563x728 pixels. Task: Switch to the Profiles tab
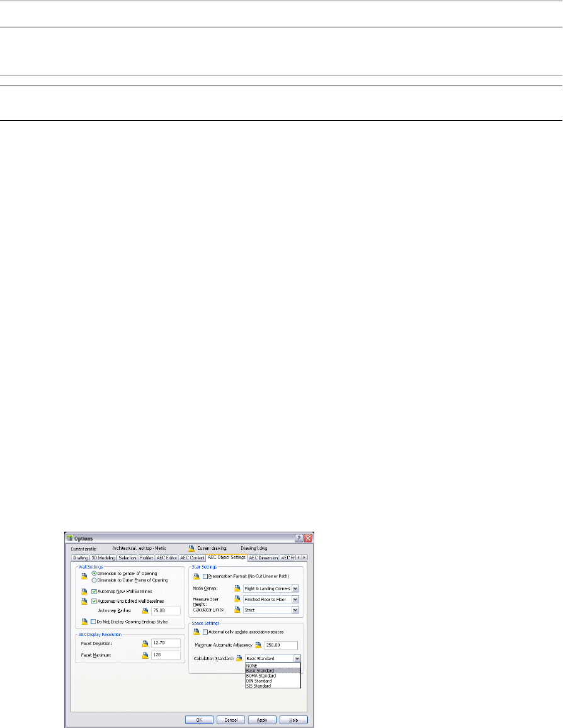click(146, 557)
